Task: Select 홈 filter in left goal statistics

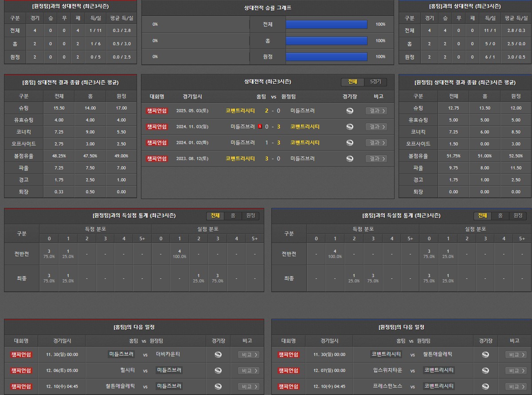Action: (x=233, y=216)
